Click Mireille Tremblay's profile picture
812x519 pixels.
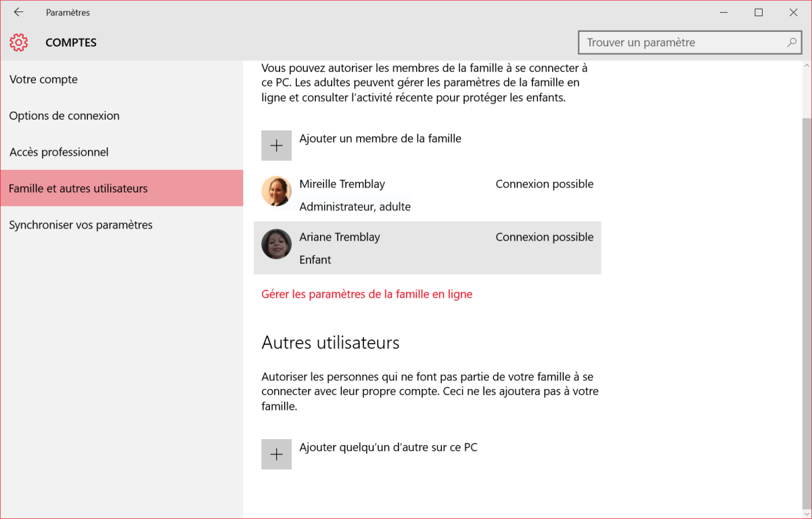(276, 191)
